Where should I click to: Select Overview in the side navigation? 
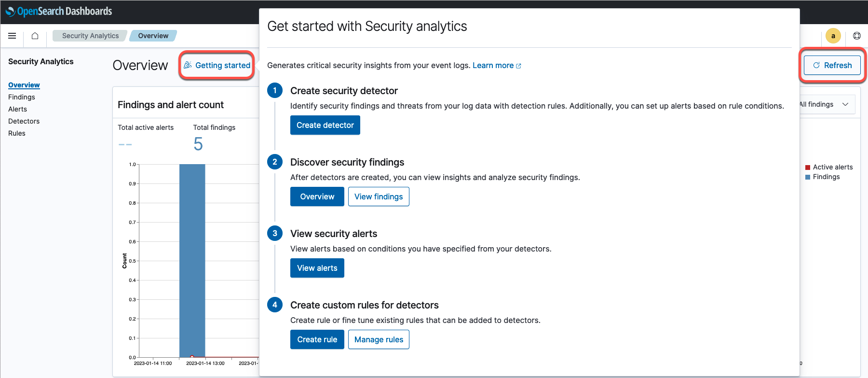pyautogui.click(x=24, y=85)
